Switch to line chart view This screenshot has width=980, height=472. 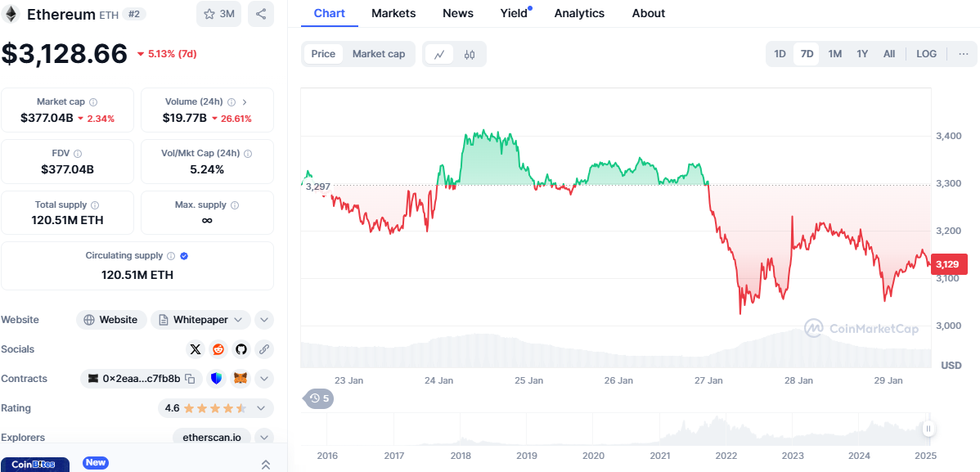pyautogui.click(x=439, y=54)
